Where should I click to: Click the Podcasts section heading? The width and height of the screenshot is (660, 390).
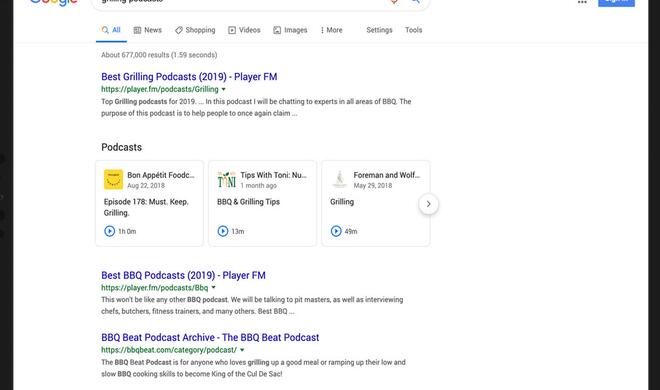point(121,147)
